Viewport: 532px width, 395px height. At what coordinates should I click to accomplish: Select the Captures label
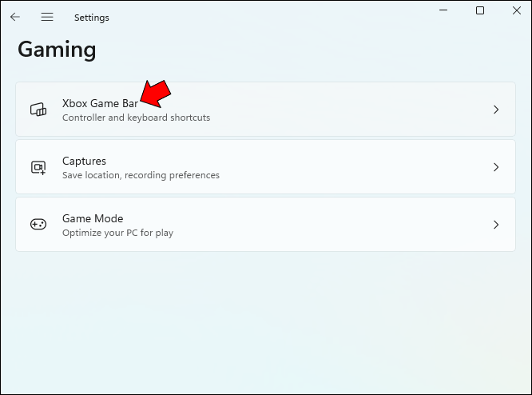pyautogui.click(x=84, y=161)
